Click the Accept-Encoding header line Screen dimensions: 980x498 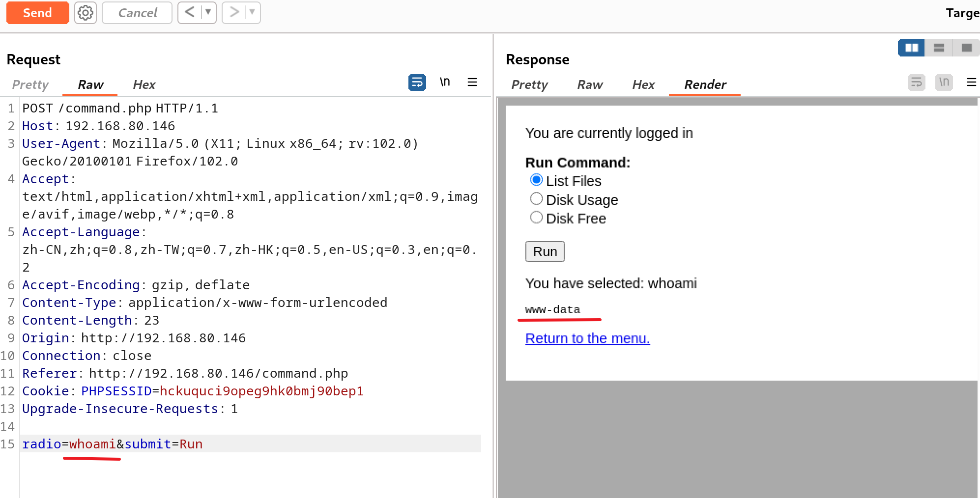coord(136,285)
